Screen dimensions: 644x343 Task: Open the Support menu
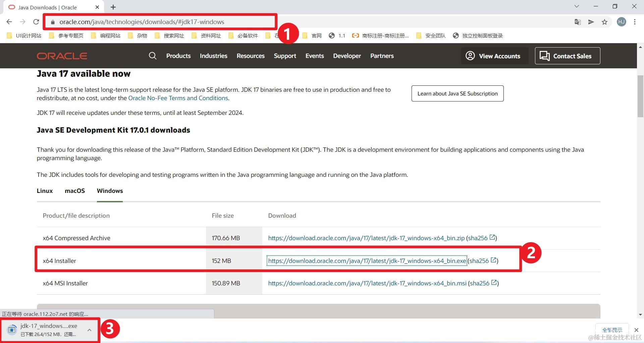(285, 56)
